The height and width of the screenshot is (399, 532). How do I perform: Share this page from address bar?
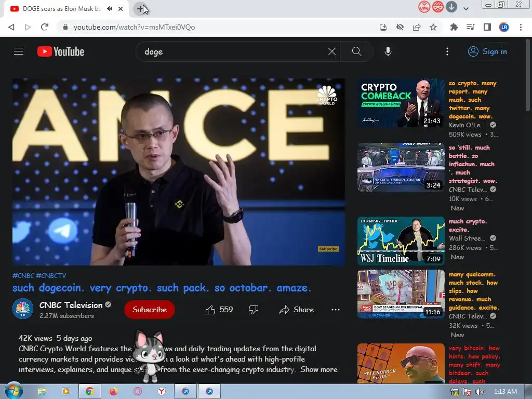417,27
